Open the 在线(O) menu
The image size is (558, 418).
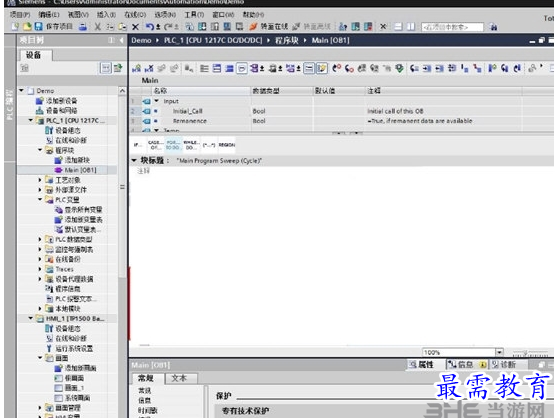[135, 15]
